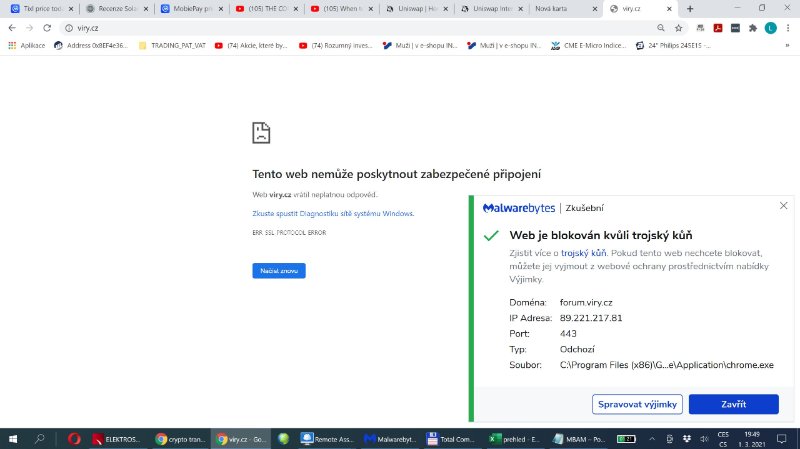Click the Zavřít button

pyautogui.click(x=734, y=404)
